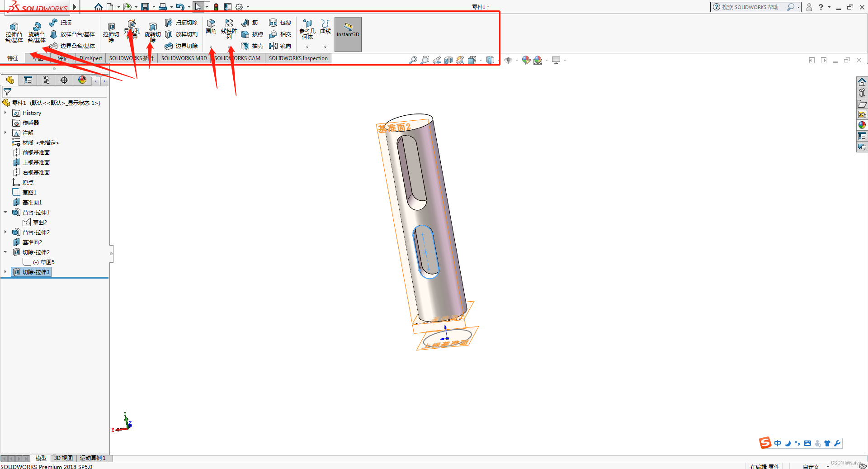Click the Fillet (圆角) tool icon

coord(211,23)
